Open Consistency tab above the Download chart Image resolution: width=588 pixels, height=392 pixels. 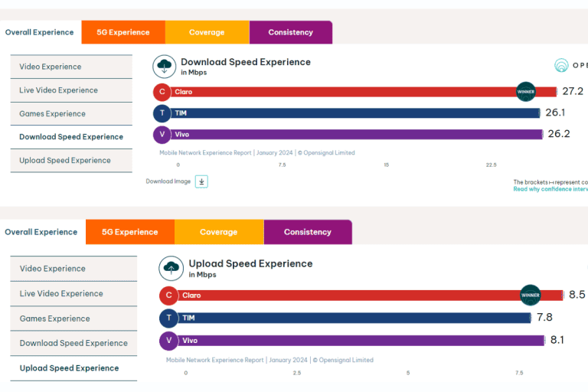290,32
